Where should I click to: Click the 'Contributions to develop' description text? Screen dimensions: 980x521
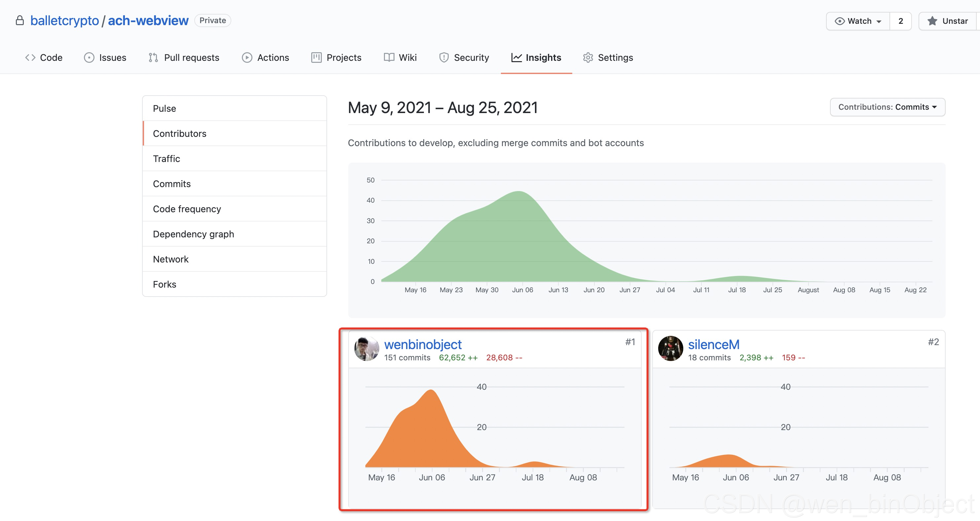(x=496, y=143)
